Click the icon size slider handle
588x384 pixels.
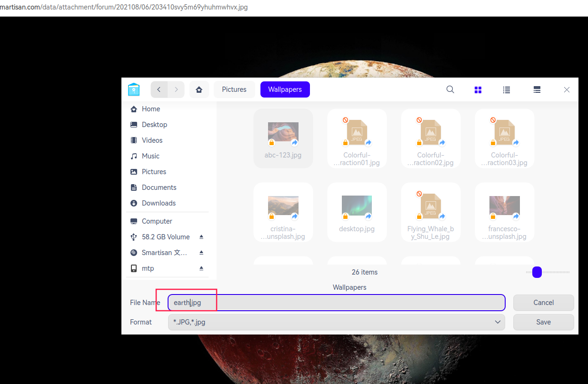(537, 272)
